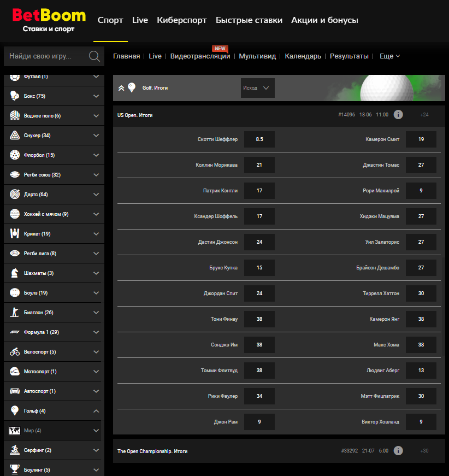Show +30 more Open Championship markets
This screenshot has width=449, height=476.
[424, 451]
